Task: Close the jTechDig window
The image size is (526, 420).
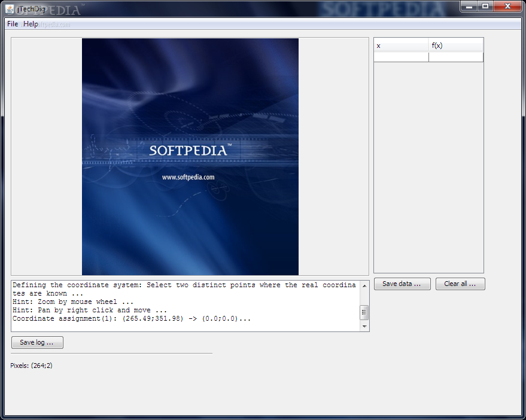Action: tap(507, 7)
